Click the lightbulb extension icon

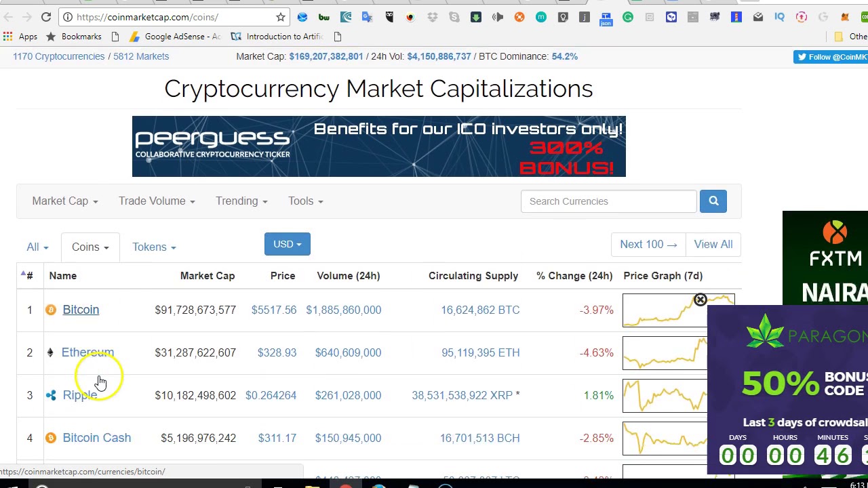(563, 17)
